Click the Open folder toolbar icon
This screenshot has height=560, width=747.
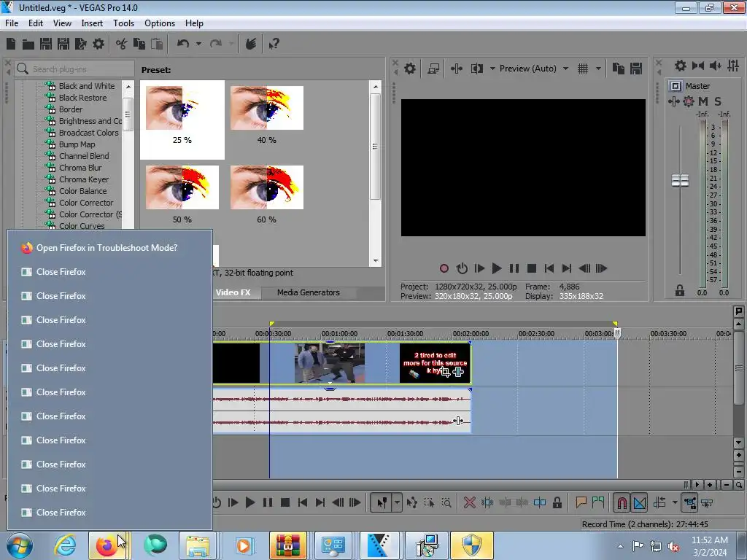[28, 44]
